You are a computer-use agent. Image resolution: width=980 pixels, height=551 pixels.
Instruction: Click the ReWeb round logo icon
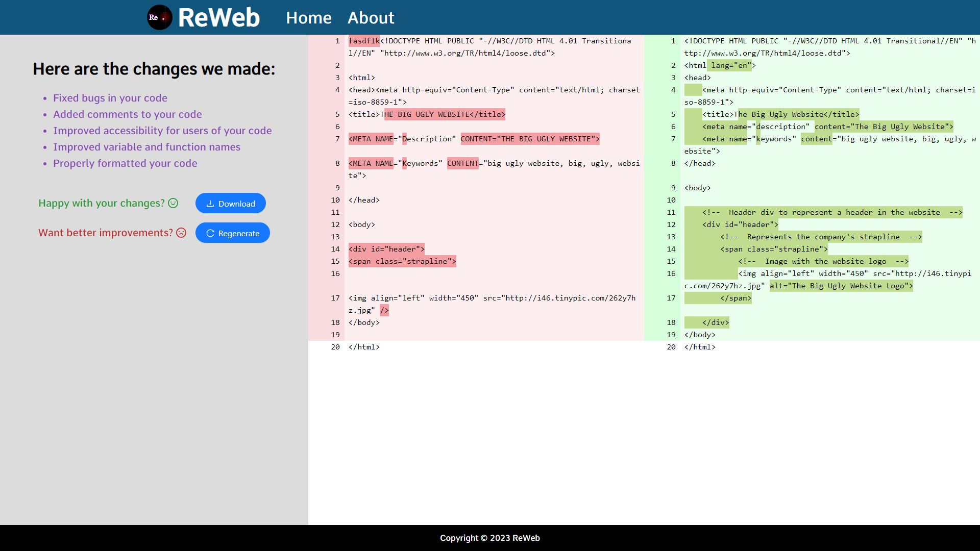point(160,17)
